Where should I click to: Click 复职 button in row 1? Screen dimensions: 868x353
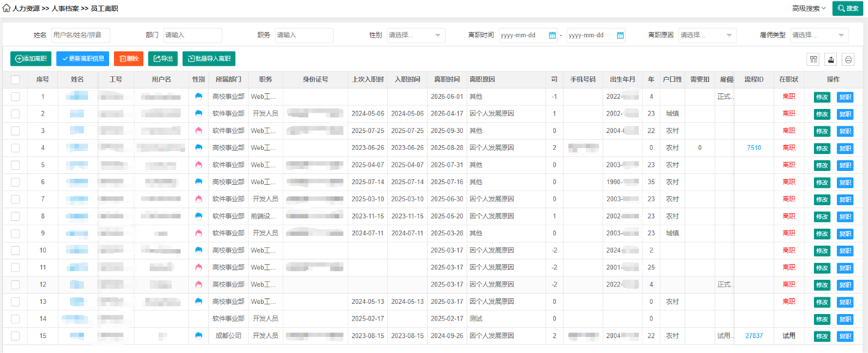pyautogui.click(x=845, y=97)
